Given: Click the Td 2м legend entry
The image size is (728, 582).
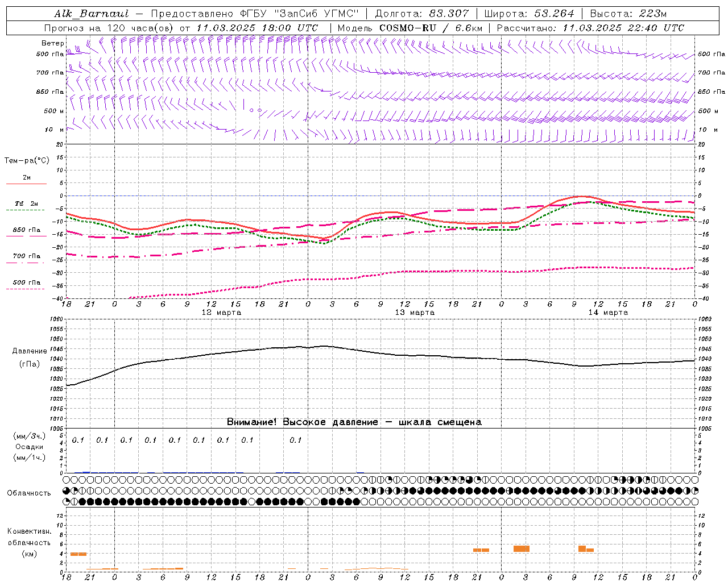Looking at the screenshot, I should pos(26,203).
